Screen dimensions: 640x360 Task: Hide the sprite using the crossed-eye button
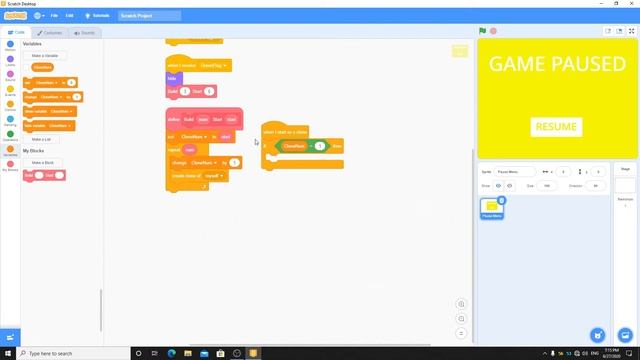509,186
